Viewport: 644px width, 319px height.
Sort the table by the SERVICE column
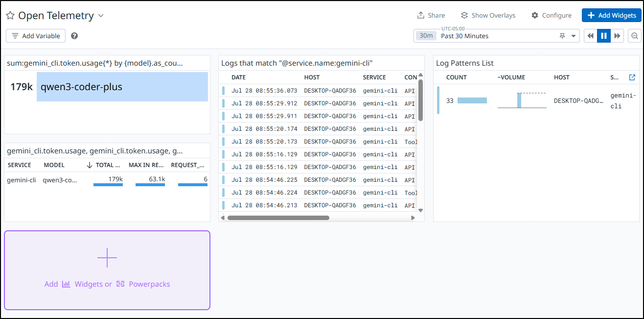pyautogui.click(x=20, y=165)
